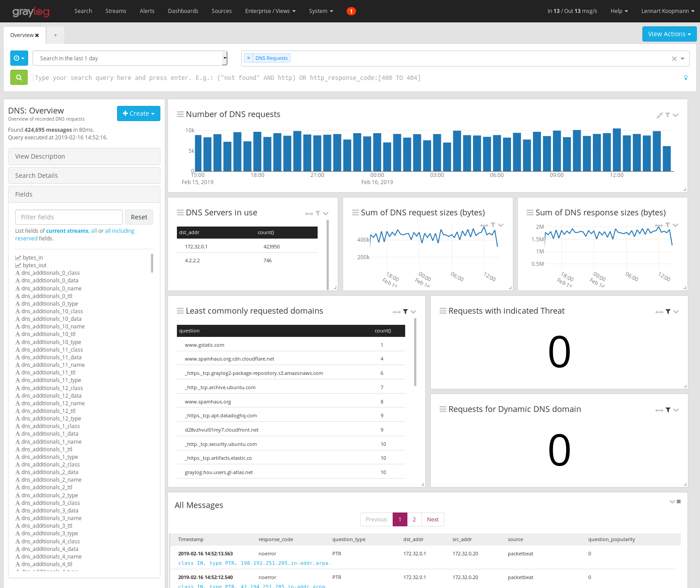This screenshot has width=700, height=588.
Task: Expand chevron menu on DNS Servers in use
Action: click(326, 214)
